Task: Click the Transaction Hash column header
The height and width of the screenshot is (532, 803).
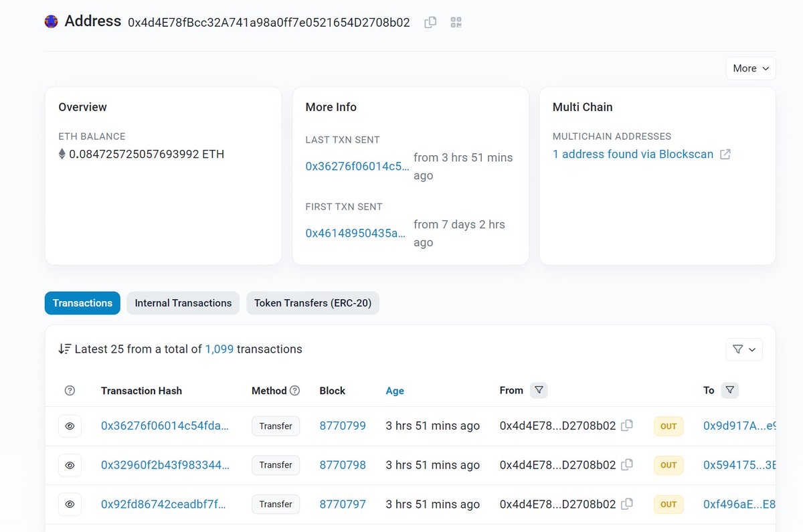Action: pos(141,391)
